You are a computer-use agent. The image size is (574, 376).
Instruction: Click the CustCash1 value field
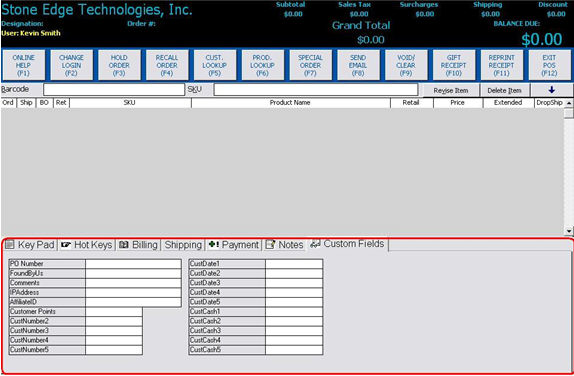point(294,312)
